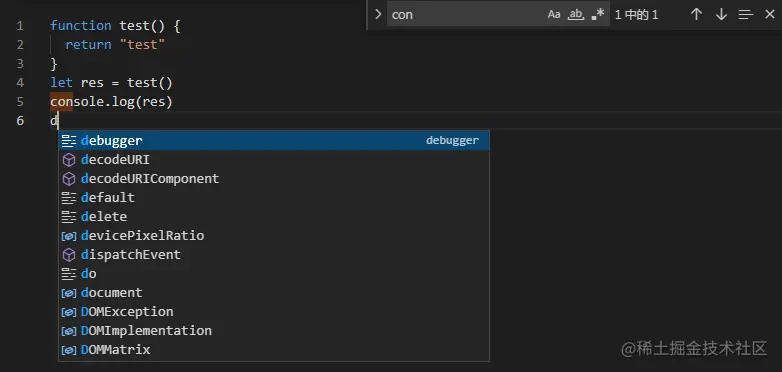This screenshot has height=372, width=782.
Task: Click the "test" string literal
Action: (142, 44)
